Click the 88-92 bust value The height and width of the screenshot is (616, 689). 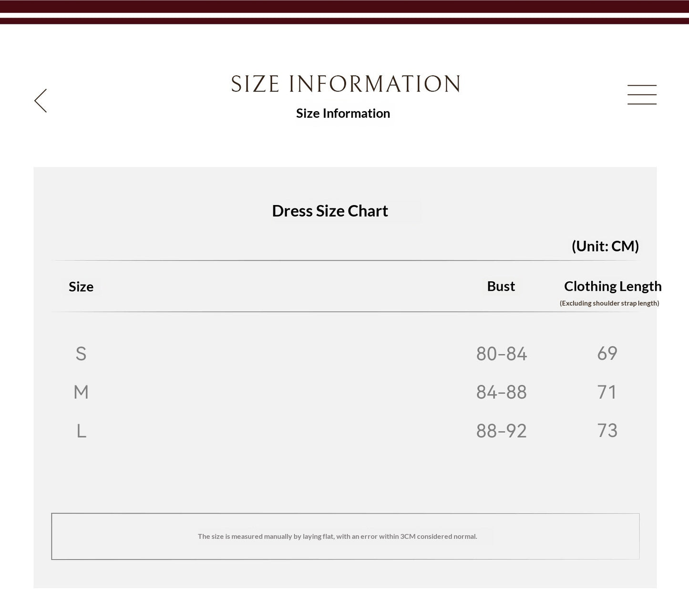(x=502, y=431)
